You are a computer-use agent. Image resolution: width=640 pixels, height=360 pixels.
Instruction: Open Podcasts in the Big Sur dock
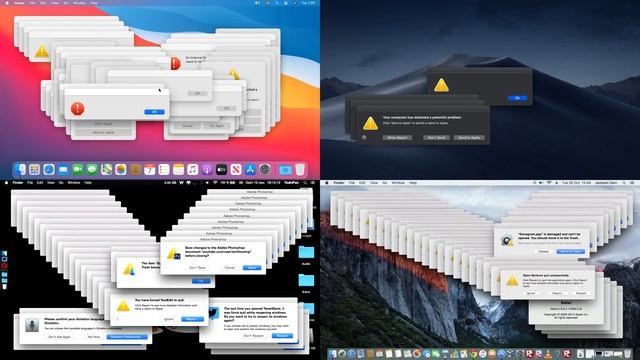pos(207,169)
